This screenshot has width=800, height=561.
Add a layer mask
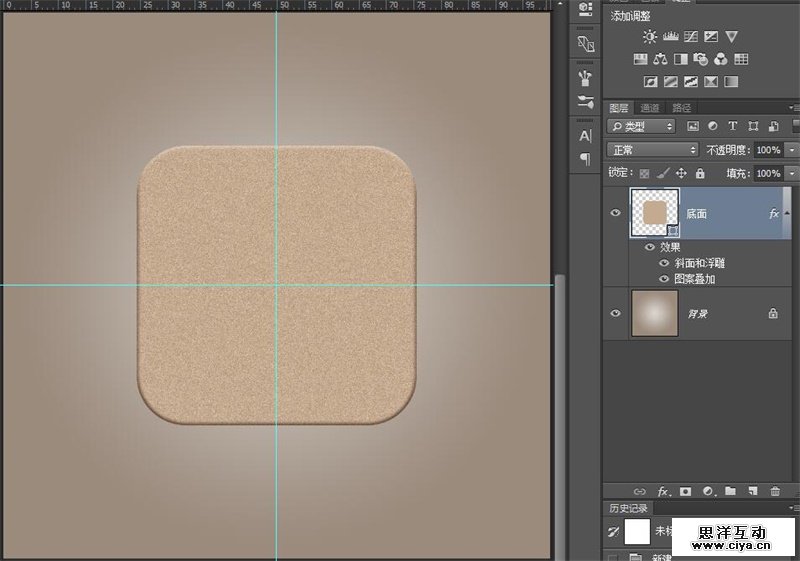(x=686, y=491)
